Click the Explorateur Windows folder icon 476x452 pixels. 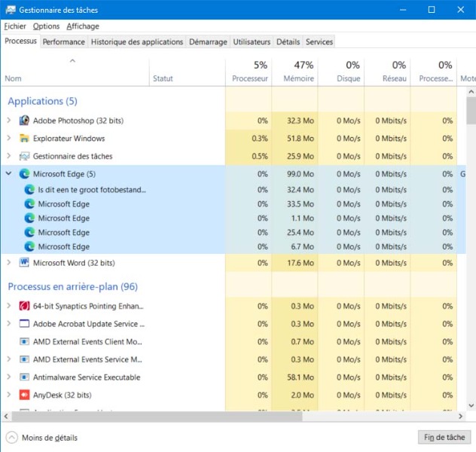pyautogui.click(x=24, y=139)
